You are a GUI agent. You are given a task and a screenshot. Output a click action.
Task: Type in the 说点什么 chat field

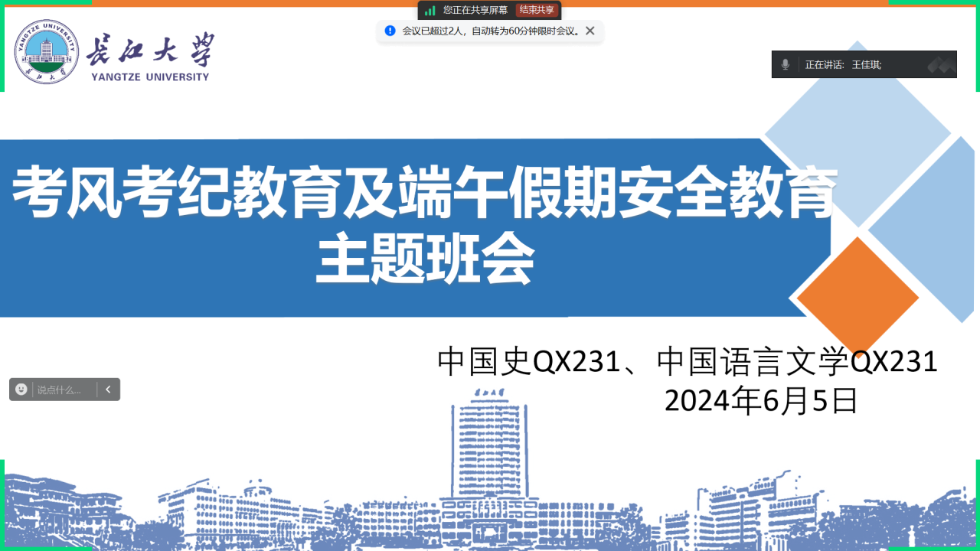[x=63, y=390]
